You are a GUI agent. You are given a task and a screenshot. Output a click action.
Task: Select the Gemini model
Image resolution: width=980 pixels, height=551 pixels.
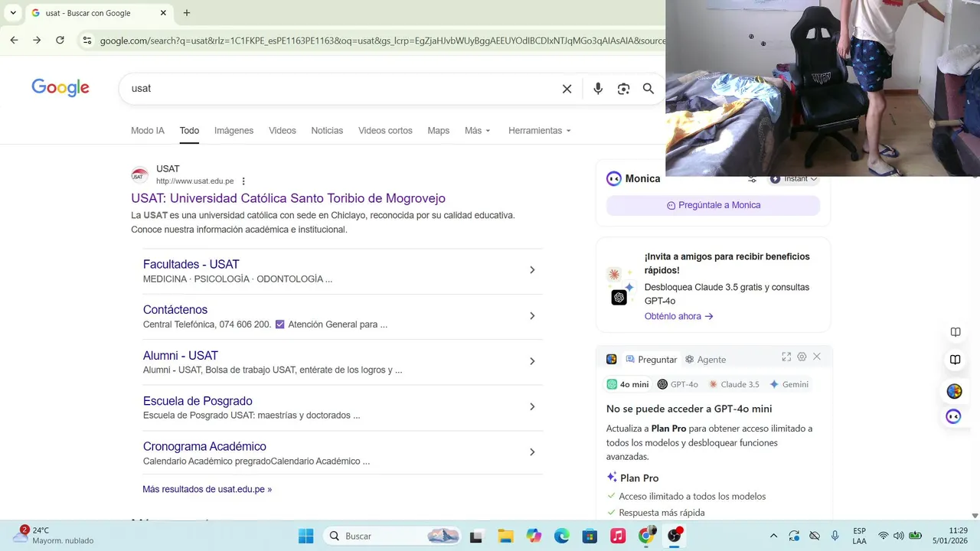(x=789, y=384)
